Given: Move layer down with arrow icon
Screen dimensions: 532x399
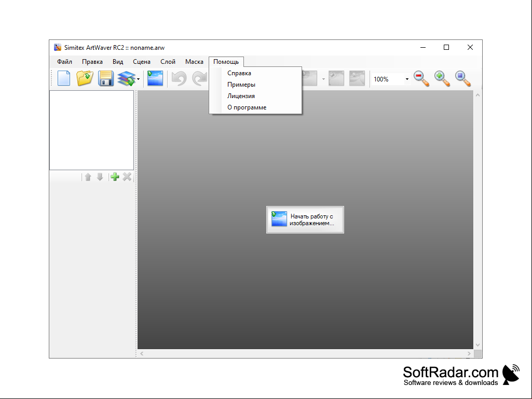Looking at the screenshot, I should click(100, 177).
